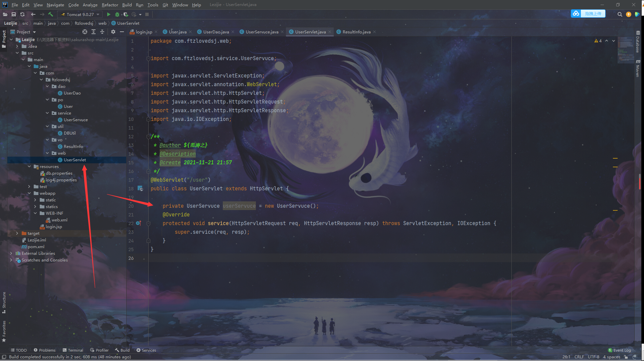644x361 pixels.
Task: Open the Maven side tool window
Action: click(x=638, y=68)
